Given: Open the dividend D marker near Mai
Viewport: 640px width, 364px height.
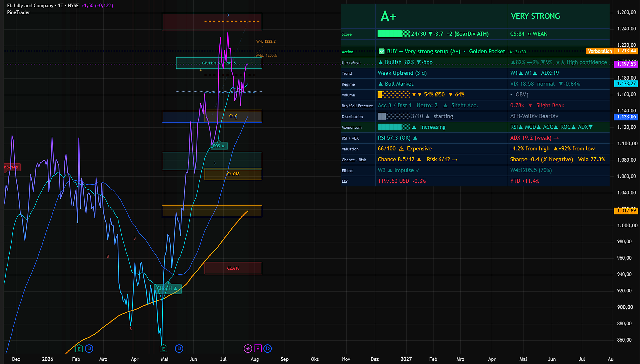Looking at the screenshot, I should click(x=179, y=348).
